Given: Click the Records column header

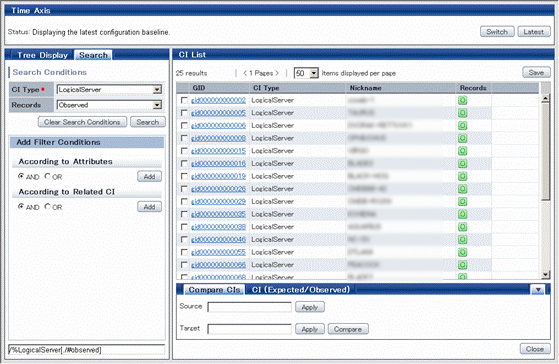Looking at the screenshot, I should point(473,88).
